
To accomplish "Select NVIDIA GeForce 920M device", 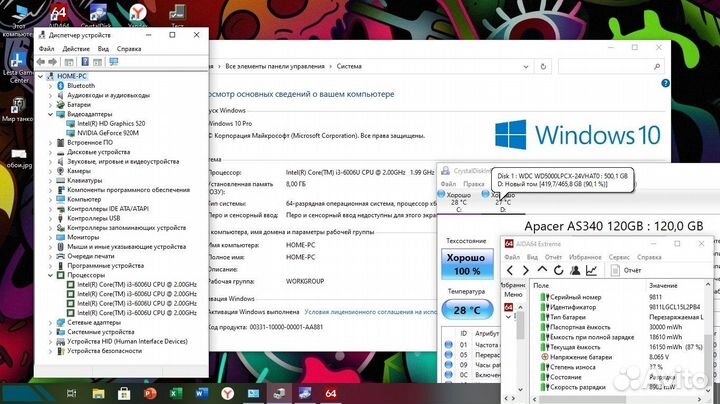I will click(x=108, y=133).
